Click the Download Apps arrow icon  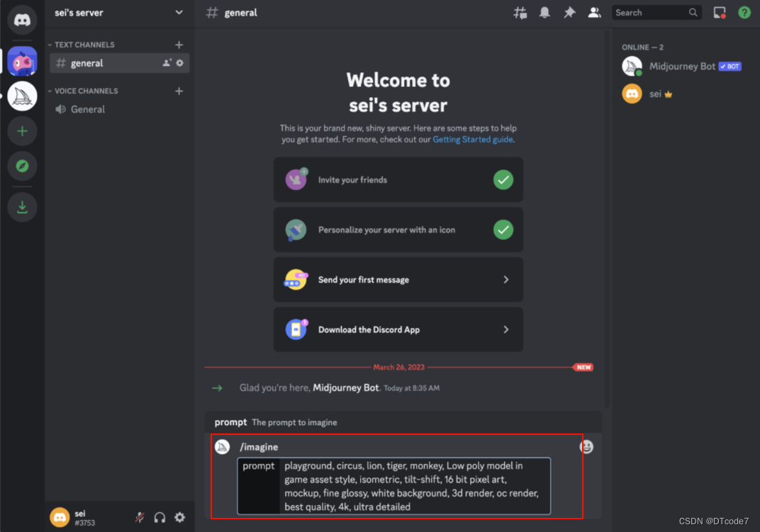(22, 208)
